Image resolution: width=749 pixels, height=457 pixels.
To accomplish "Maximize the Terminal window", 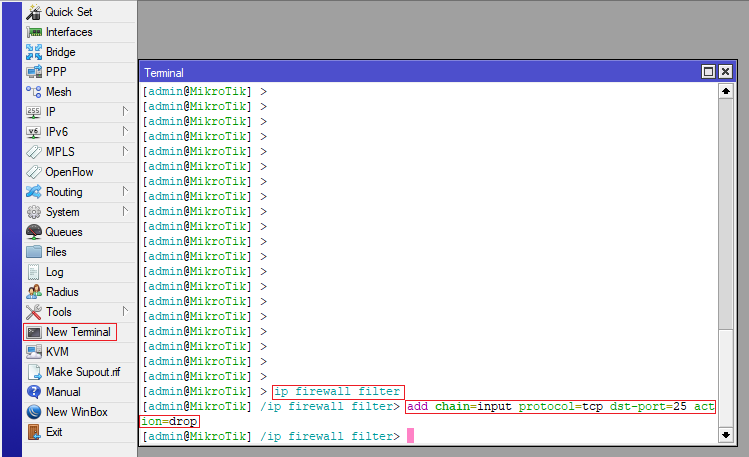I will [708, 72].
